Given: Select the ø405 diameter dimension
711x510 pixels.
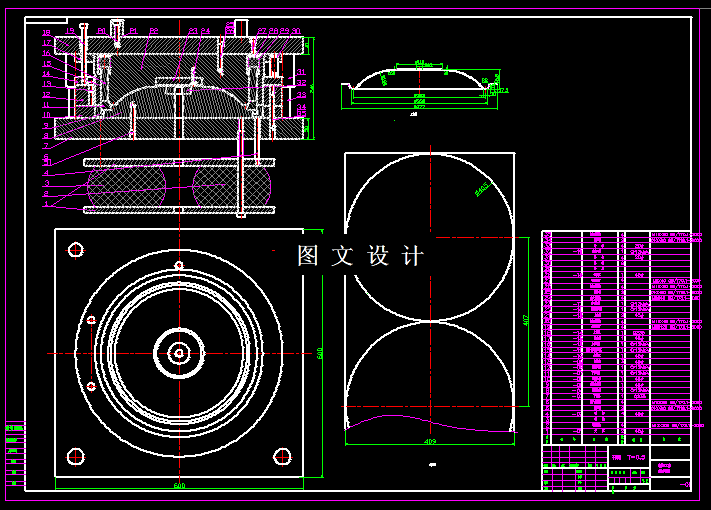Looking at the screenshot, I should point(482,189).
